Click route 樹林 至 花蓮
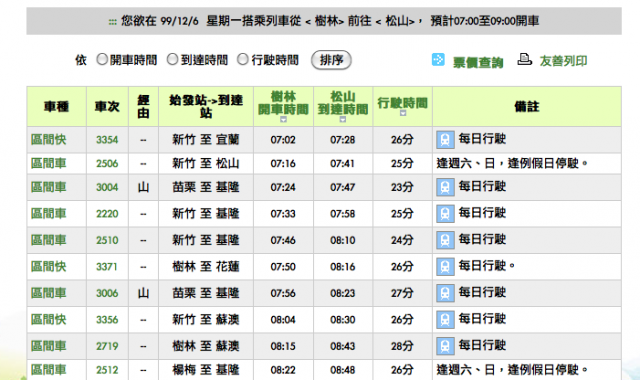 (x=206, y=267)
